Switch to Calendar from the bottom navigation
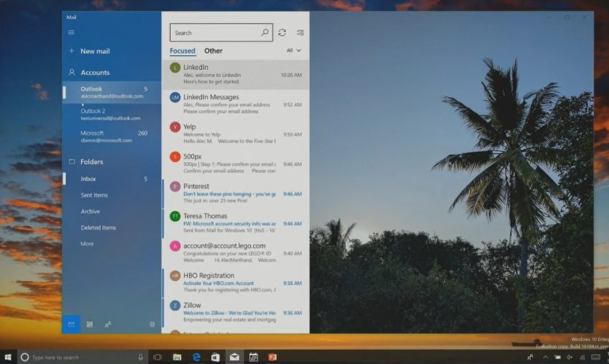 [x=90, y=324]
